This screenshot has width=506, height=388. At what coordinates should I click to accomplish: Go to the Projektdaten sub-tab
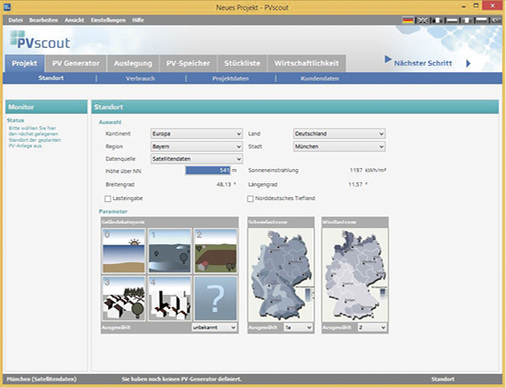(x=230, y=79)
